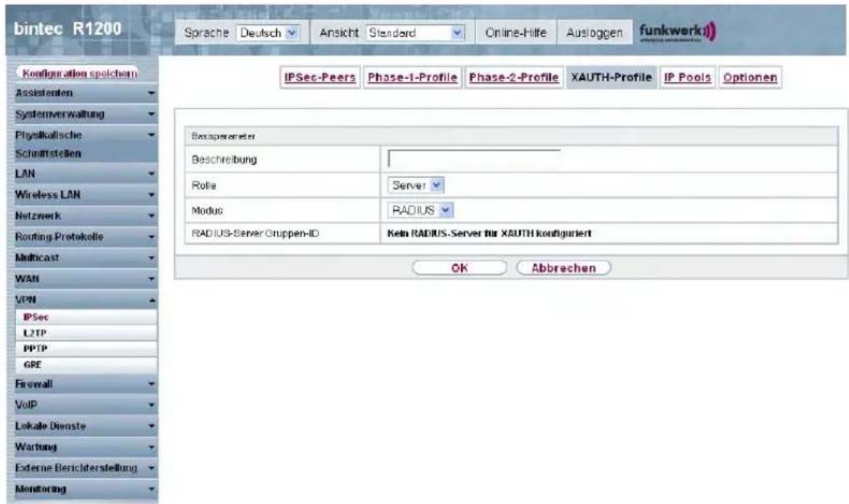Select PPTP under VPN
This screenshot has height=504, width=849.
[x=87, y=349]
